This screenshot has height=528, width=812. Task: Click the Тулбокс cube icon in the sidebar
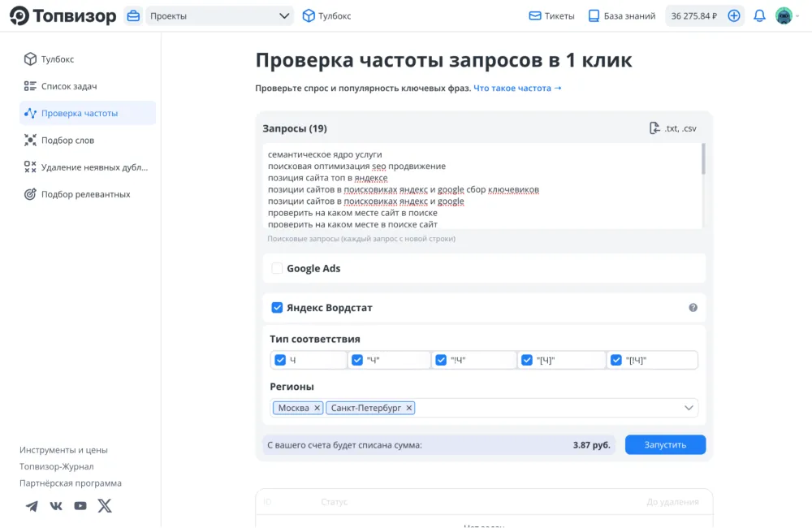click(x=30, y=59)
